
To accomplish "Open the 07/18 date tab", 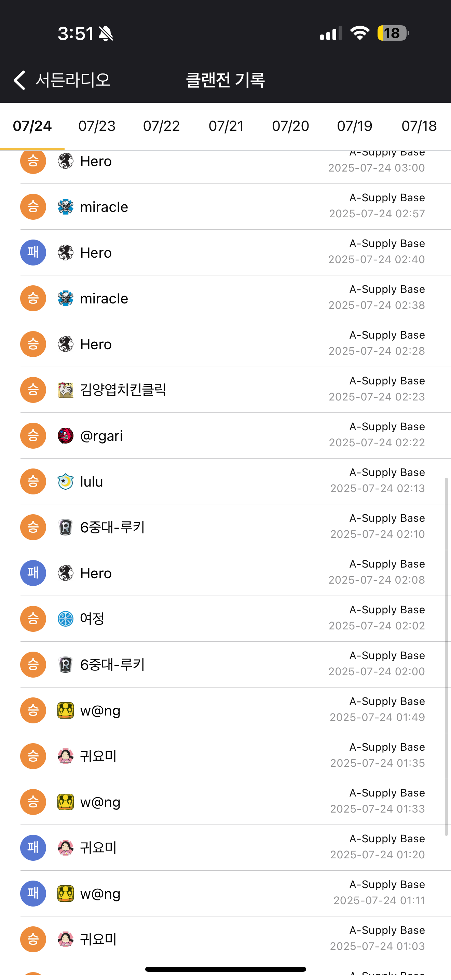I will tap(419, 126).
